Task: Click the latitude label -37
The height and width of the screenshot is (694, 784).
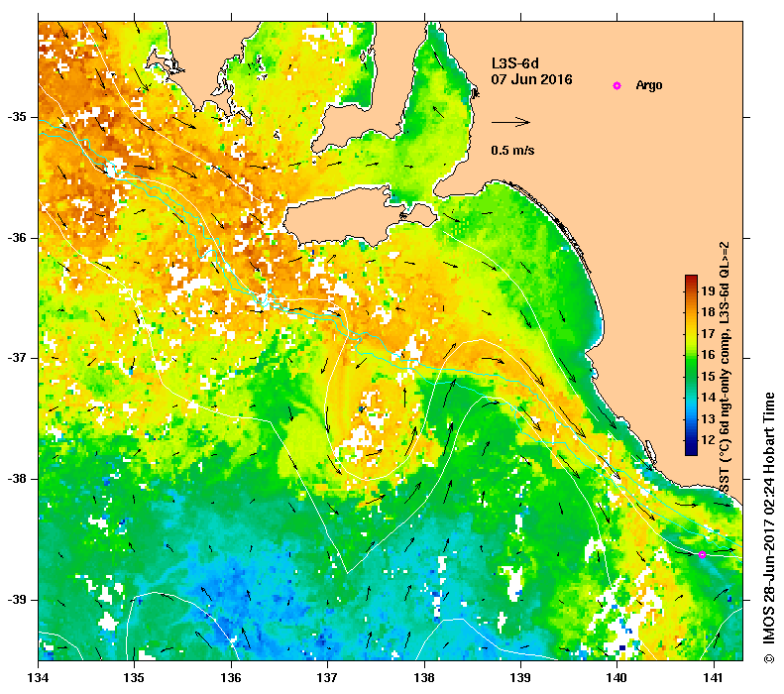Action: pos(17,358)
